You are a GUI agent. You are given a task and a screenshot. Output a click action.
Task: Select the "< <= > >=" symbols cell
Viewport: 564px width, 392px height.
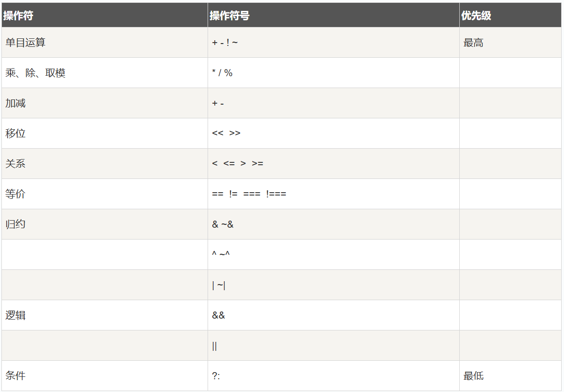coord(237,164)
